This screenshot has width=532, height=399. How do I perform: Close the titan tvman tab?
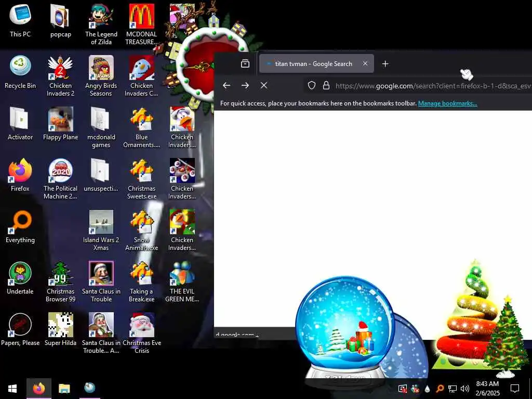pos(365,63)
